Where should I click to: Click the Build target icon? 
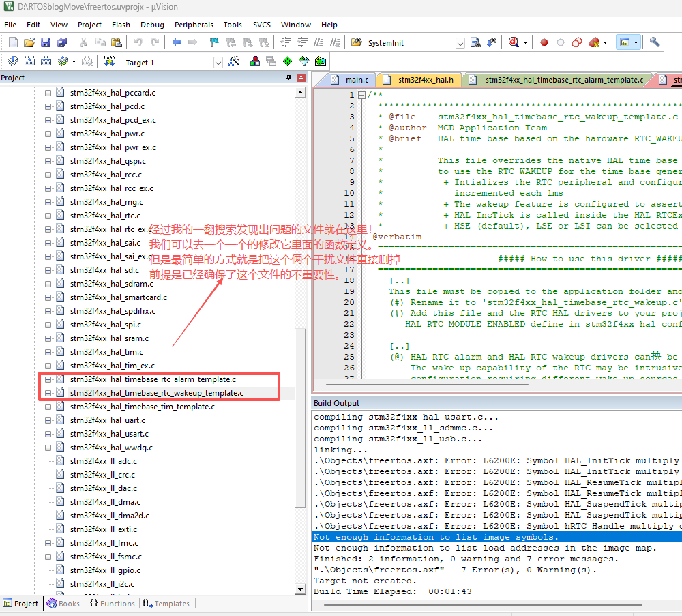coord(29,61)
